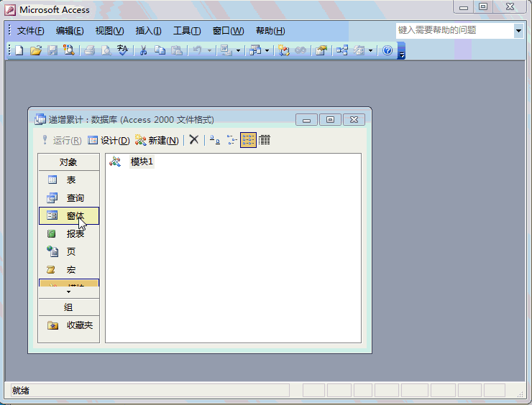Viewport: 532px width, 405px height.
Task: Open the 帮助(H) menu
Action: (x=270, y=31)
